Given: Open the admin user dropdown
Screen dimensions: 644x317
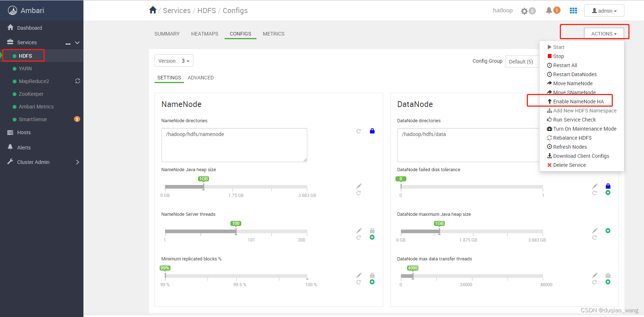Looking at the screenshot, I should (604, 11).
